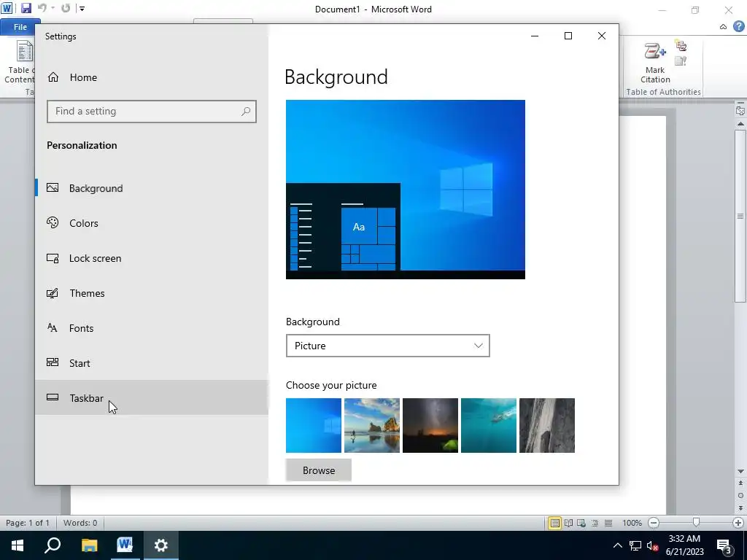Click the Words: 0 status bar counter
The height and width of the screenshot is (560, 747).
pos(80,523)
